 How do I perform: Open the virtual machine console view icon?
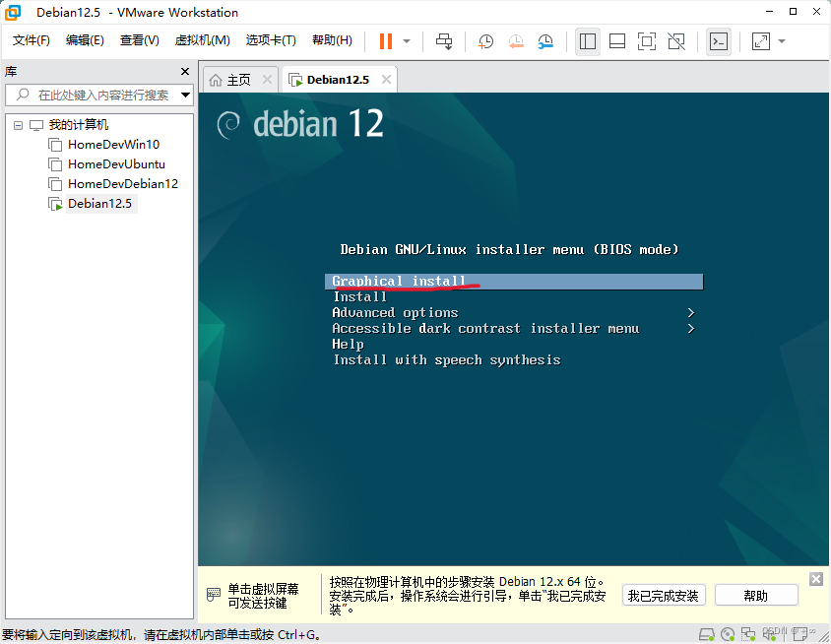(x=719, y=41)
